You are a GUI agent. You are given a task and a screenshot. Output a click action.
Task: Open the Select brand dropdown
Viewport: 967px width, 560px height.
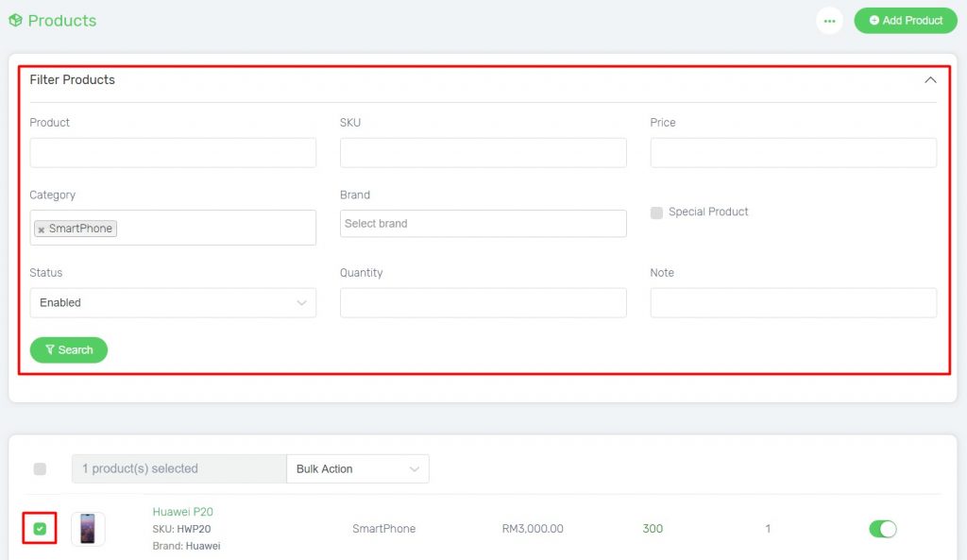pos(483,223)
